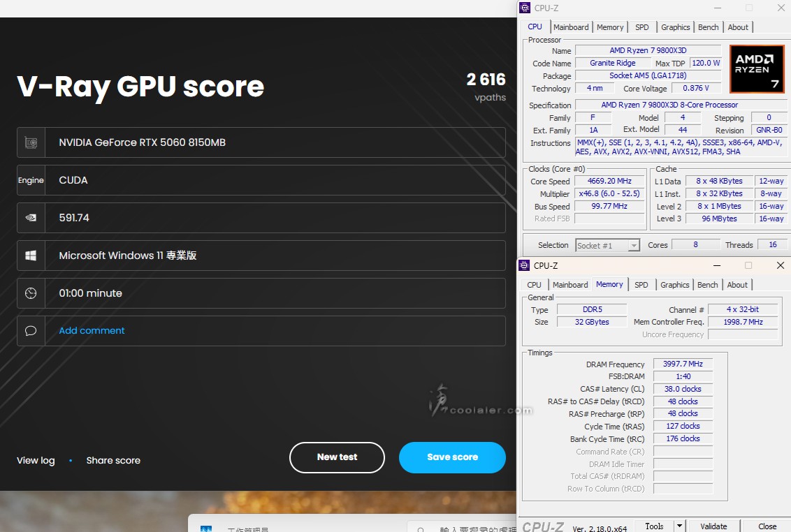Click the GPU device icon beside RTX 5060
This screenshot has height=532, width=791.
[x=31, y=142]
